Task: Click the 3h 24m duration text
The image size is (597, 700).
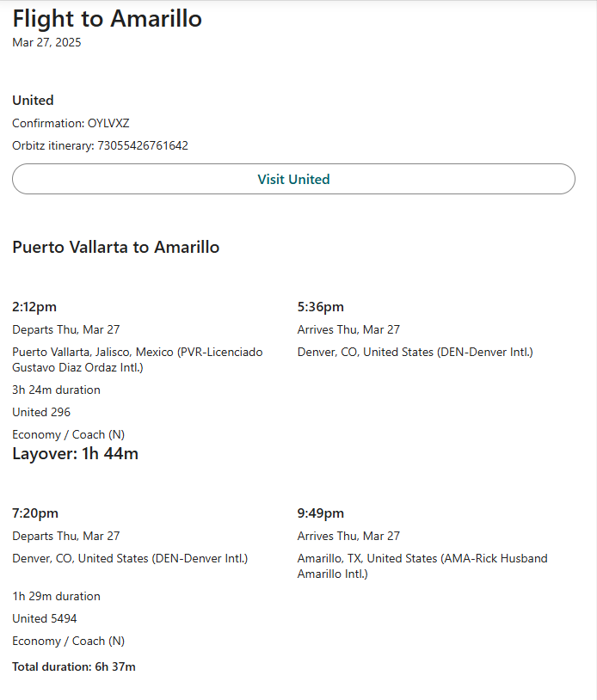Action: (56, 390)
